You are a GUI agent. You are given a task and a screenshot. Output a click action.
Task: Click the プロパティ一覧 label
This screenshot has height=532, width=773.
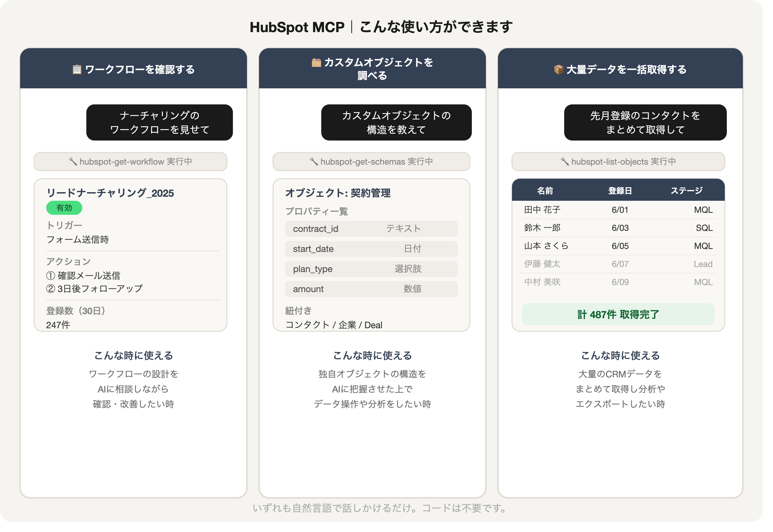point(316,211)
